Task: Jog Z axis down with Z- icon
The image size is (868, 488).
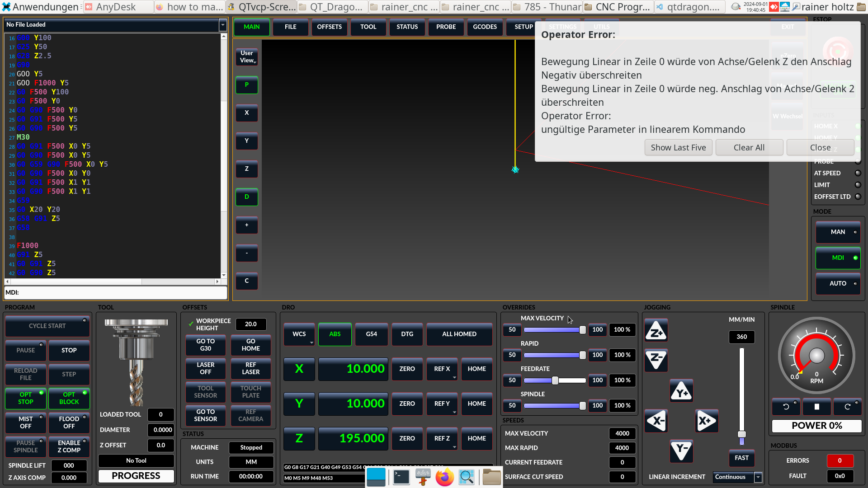Action: (x=656, y=360)
